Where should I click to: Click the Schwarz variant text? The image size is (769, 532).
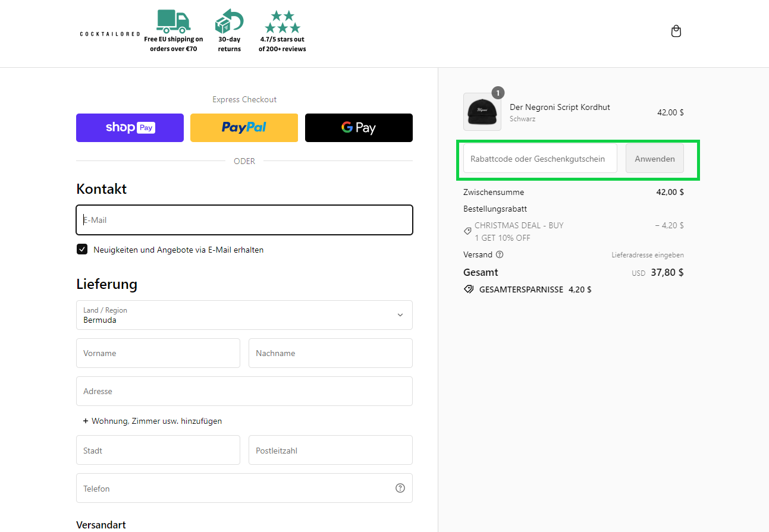point(522,119)
